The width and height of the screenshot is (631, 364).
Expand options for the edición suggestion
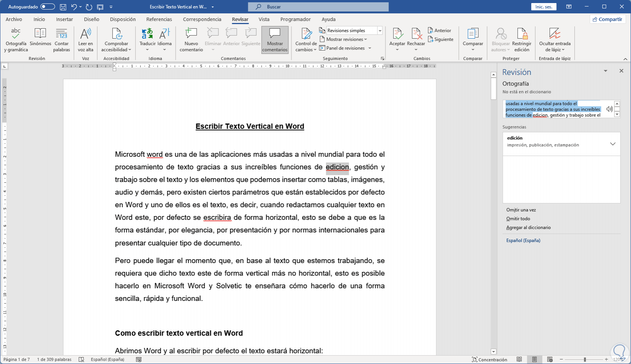click(613, 144)
